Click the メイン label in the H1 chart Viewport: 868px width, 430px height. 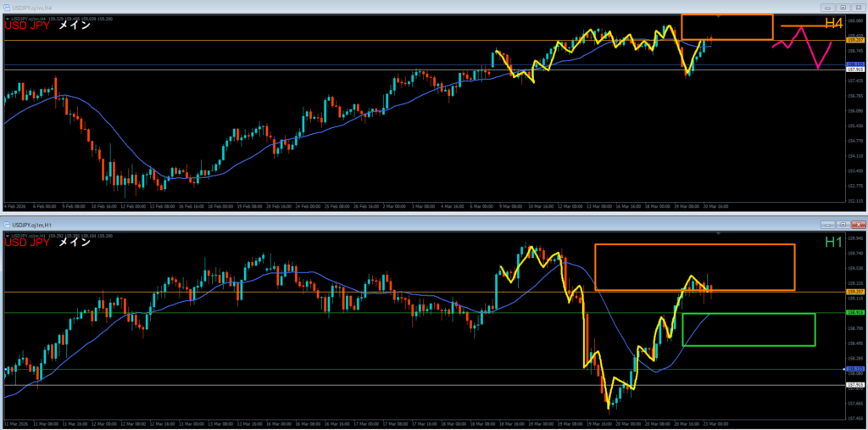(x=75, y=243)
